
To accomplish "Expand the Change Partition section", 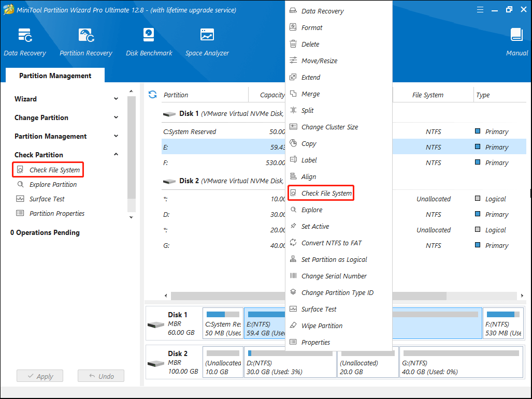I will click(x=116, y=117).
